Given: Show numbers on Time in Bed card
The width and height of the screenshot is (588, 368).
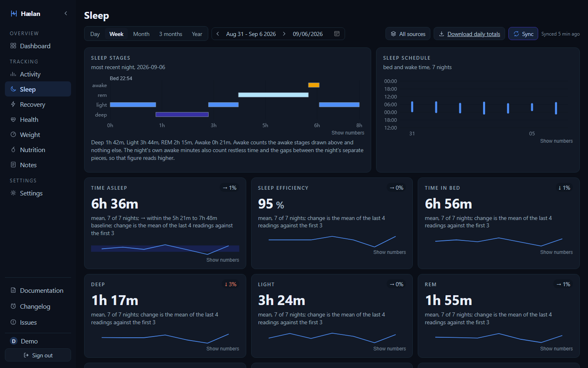Looking at the screenshot, I should click(557, 252).
